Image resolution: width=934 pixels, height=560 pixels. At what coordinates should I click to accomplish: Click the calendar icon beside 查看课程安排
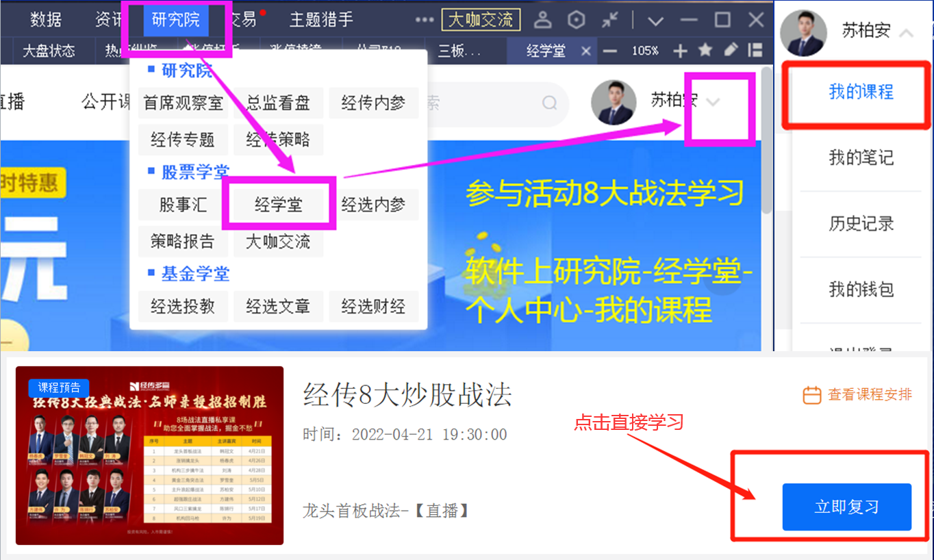tap(811, 395)
